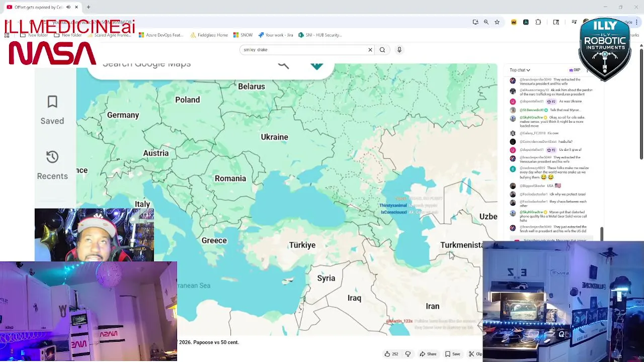Like the video with thumbs-up
This screenshot has width=644, height=362.
pos(391,354)
